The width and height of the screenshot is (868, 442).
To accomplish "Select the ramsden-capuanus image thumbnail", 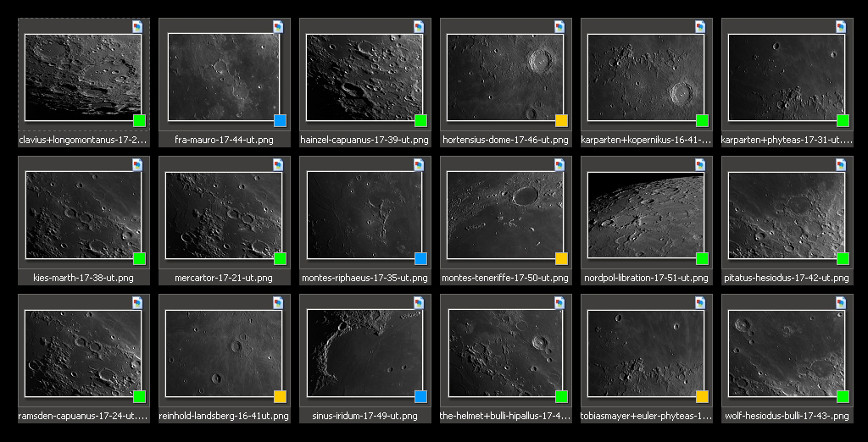I will 84,353.
